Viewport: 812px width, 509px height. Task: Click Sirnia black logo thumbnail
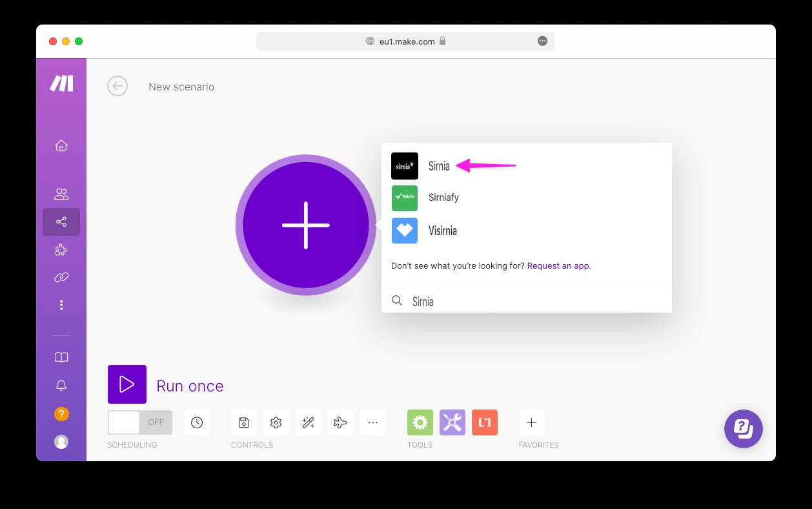pyautogui.click(x=405, y=166)
